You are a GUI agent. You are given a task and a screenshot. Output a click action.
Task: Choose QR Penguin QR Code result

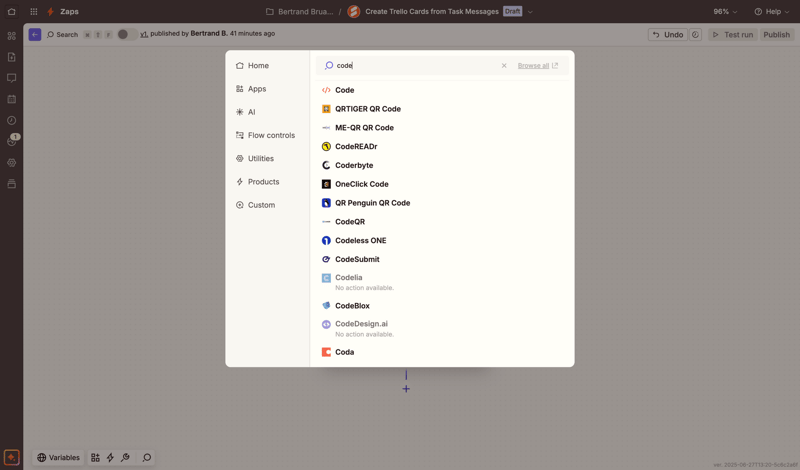[x=442, y=203]
